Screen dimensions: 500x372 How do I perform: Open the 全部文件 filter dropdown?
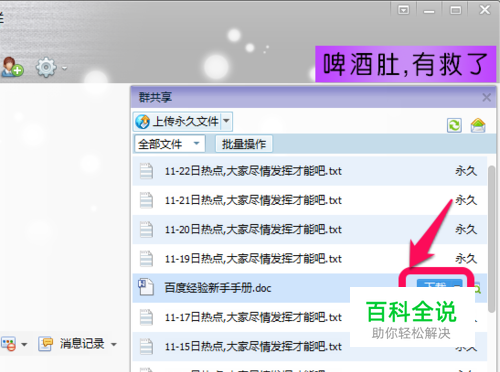click(169, 144)
